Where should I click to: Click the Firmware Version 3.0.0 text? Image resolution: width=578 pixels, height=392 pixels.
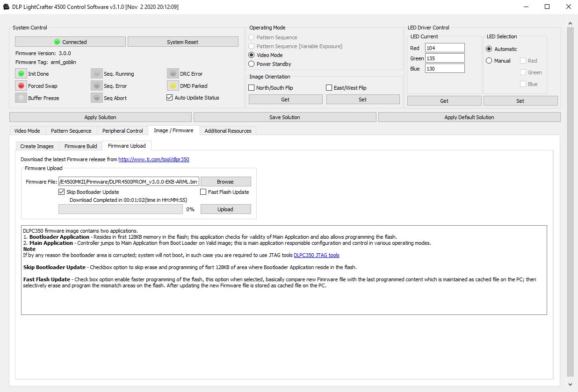[x=43, y=53]
